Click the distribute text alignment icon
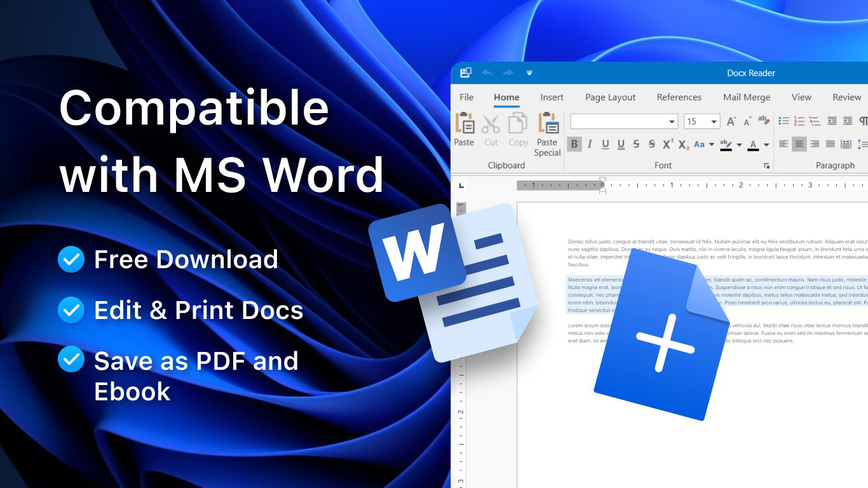Image resolution: width=868 pixels, height=488 pixels. point(846,144)
